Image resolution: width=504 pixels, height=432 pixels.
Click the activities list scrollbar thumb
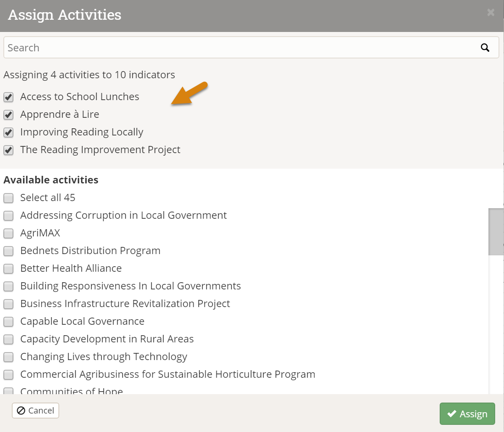[x=496, y=232]
